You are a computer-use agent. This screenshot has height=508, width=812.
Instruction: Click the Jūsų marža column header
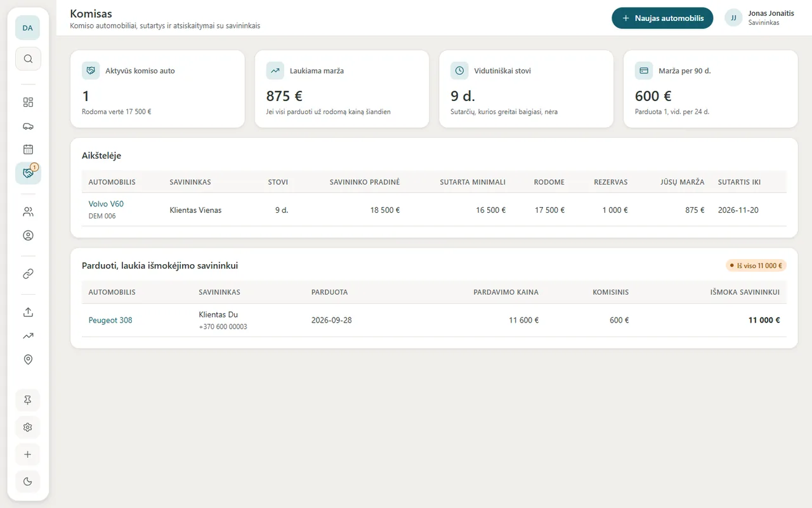click(x=683, y=182)
